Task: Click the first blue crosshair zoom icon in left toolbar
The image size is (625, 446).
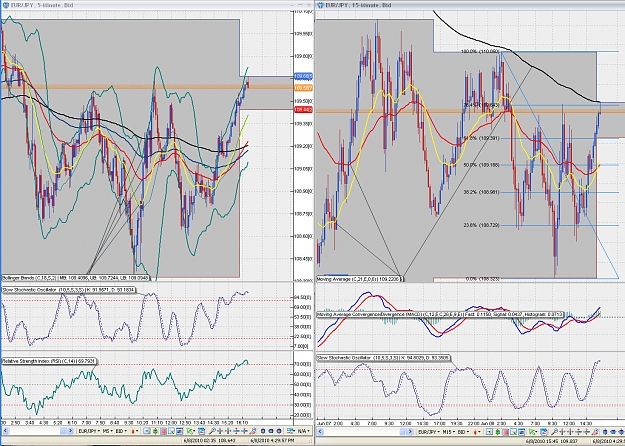Action: click(220, 431)
